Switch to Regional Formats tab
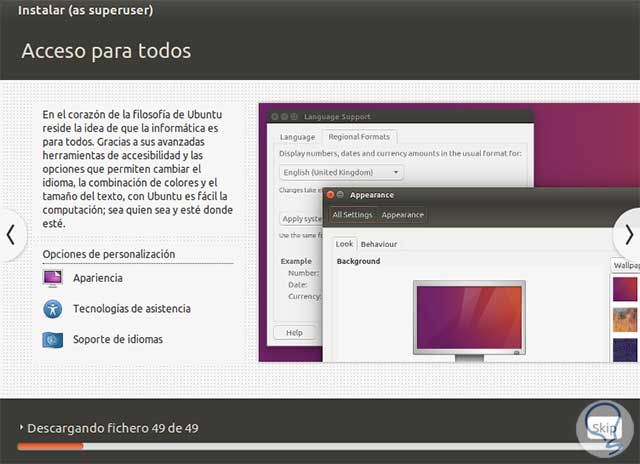Viewport: 640px width, 464px height. [359, 137]
